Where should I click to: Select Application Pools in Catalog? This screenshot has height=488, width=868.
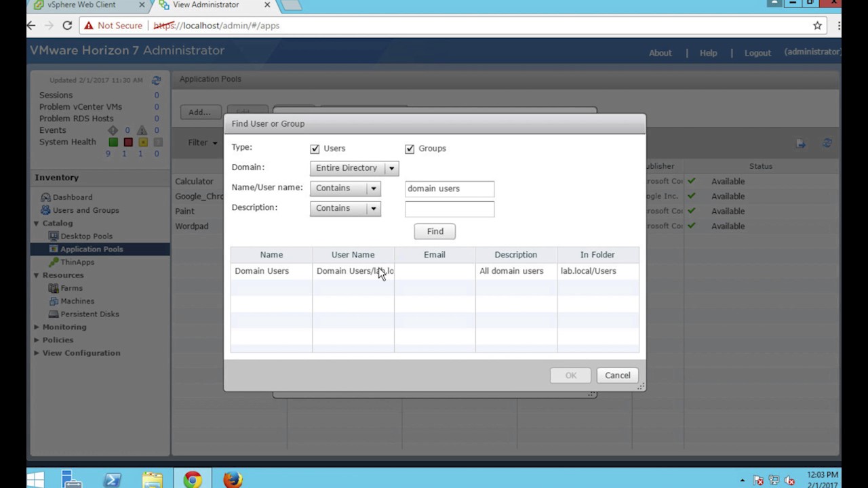click(x=92, y=249)
